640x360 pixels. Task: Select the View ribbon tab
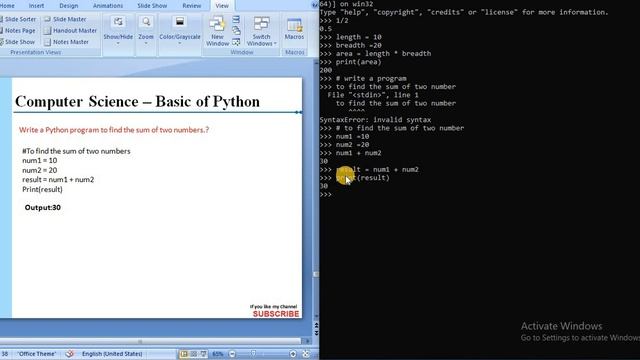[x=222, y=6]
